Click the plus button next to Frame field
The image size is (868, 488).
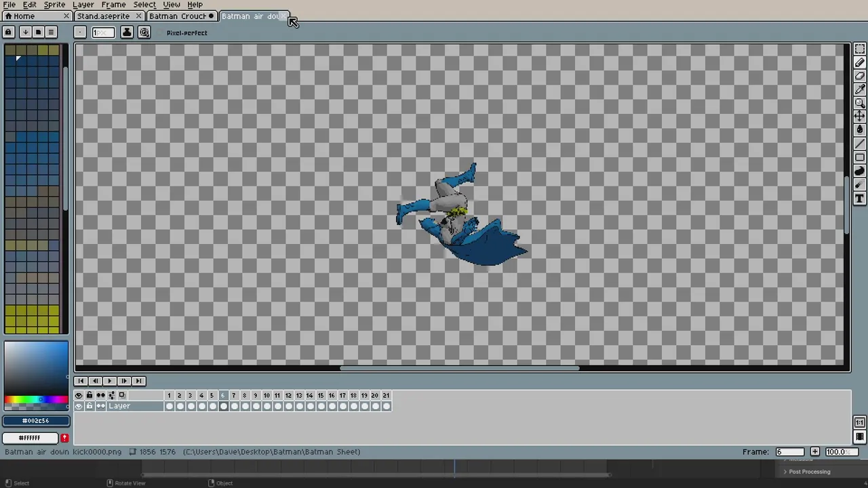[x=815, y=452]
